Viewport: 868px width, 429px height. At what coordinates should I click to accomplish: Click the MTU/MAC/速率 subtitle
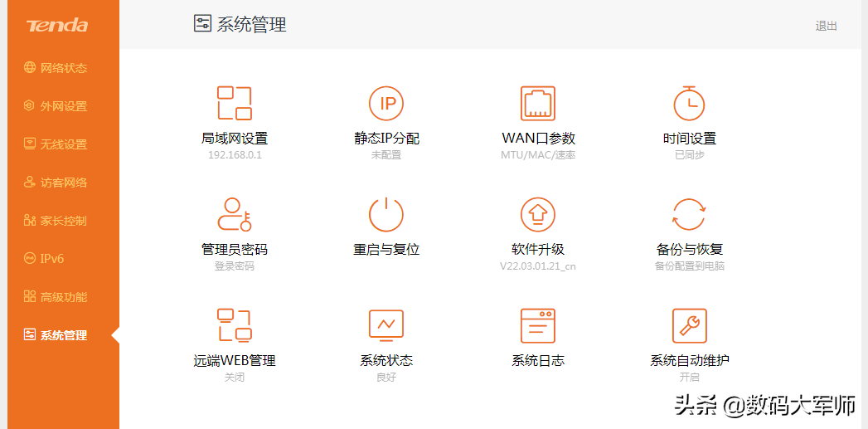tap(537, 155)
